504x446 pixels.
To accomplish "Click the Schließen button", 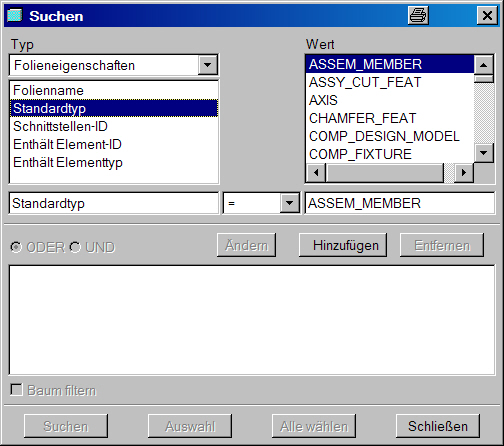I will click(x=438, y=426).
